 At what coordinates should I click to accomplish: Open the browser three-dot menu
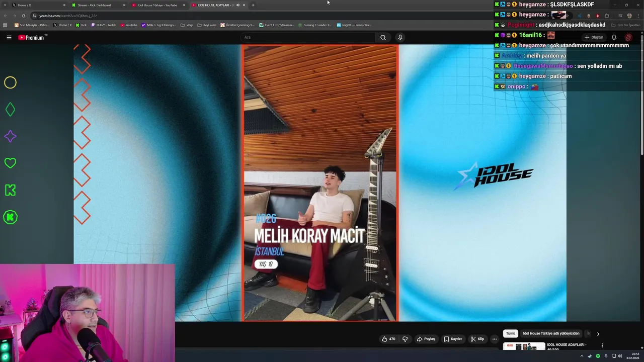coord(638,16)
